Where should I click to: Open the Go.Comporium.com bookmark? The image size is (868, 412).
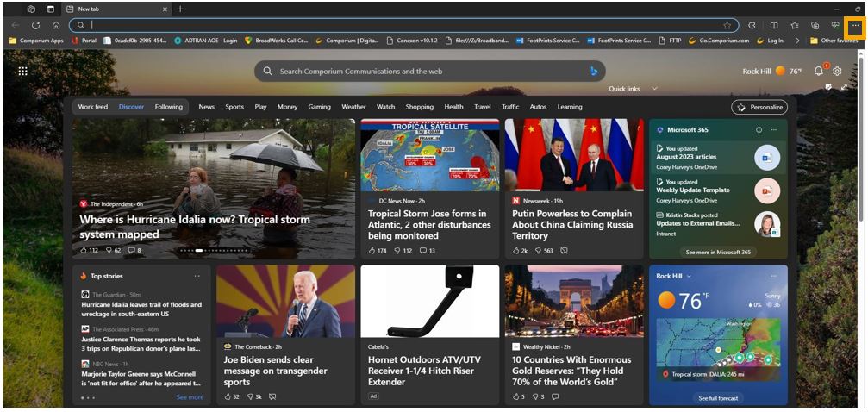pyautogui.click(x=719, y=41)
